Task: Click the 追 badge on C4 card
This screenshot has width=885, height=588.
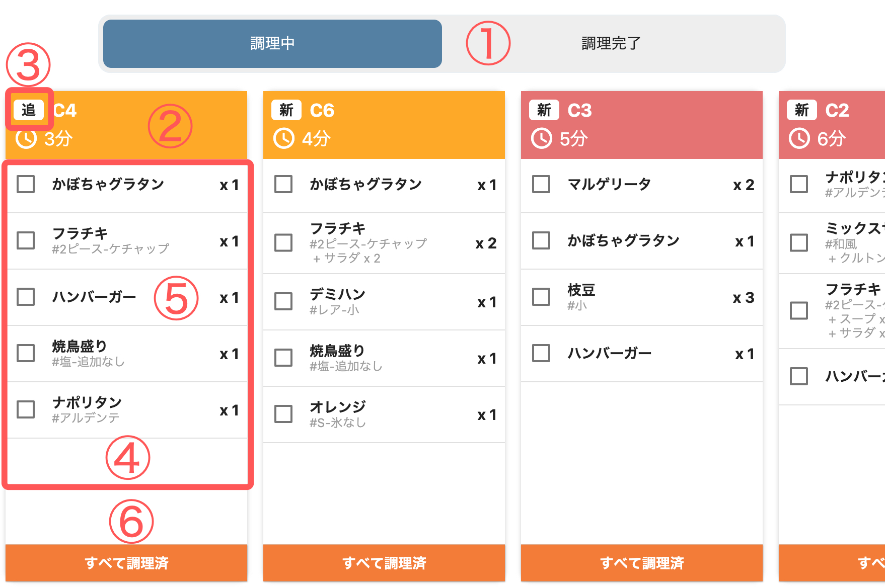Action: [29, 110]
